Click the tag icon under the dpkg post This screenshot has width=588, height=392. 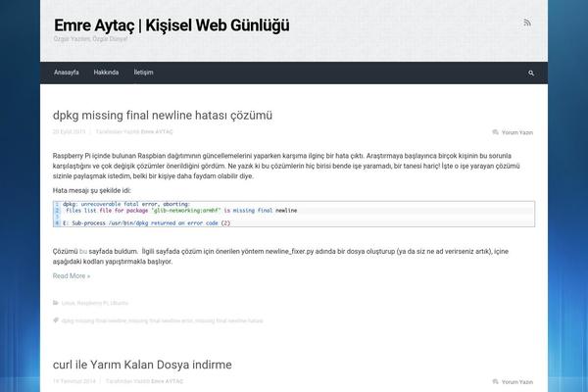click(56, 320)
